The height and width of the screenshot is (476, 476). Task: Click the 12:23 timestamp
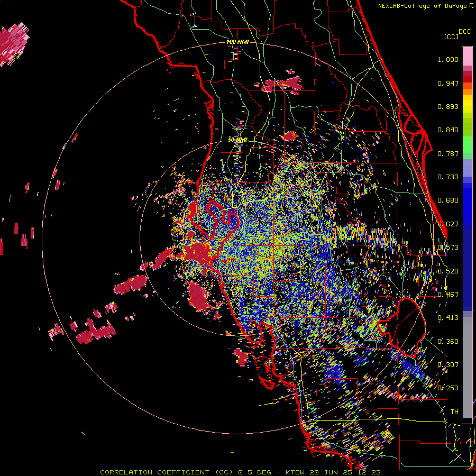[368, 472]
